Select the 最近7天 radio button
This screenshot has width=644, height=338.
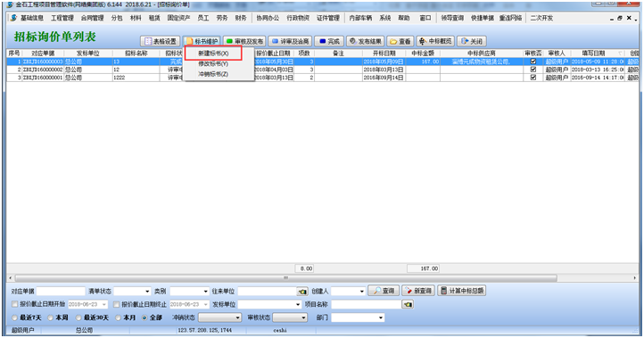click(x=15, y=317)
